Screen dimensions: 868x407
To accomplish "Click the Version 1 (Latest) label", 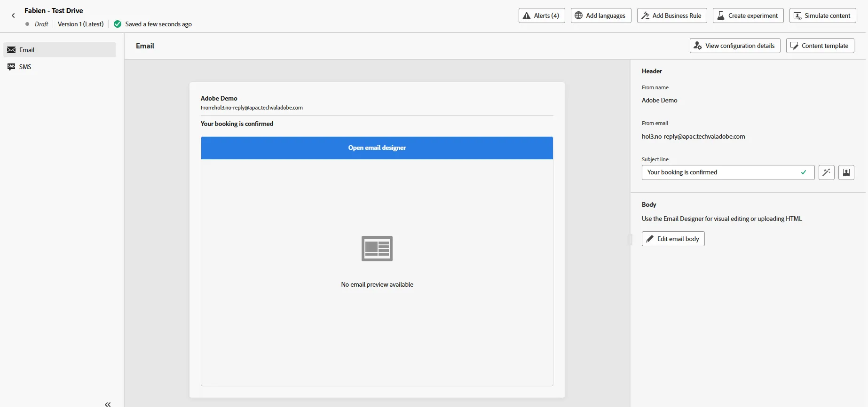I will 81,24.
